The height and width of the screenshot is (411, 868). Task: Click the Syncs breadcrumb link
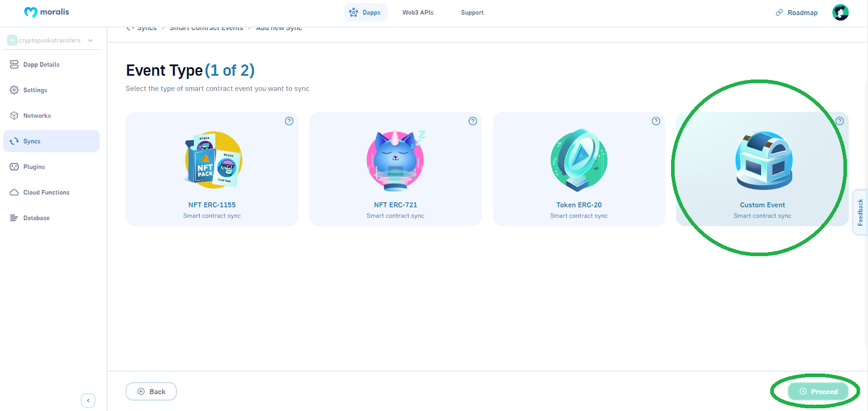tap(142, 28)
